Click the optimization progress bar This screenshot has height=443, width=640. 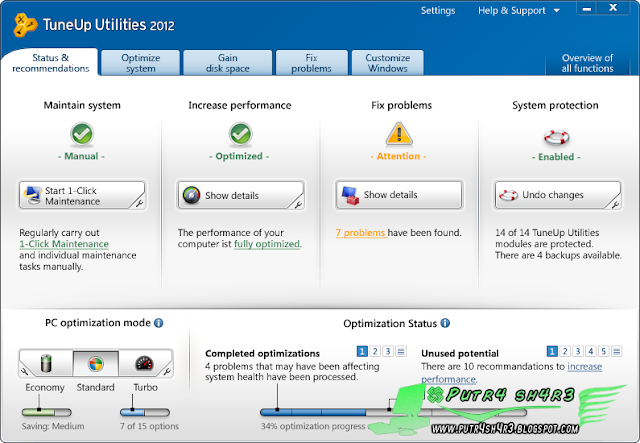392,412
